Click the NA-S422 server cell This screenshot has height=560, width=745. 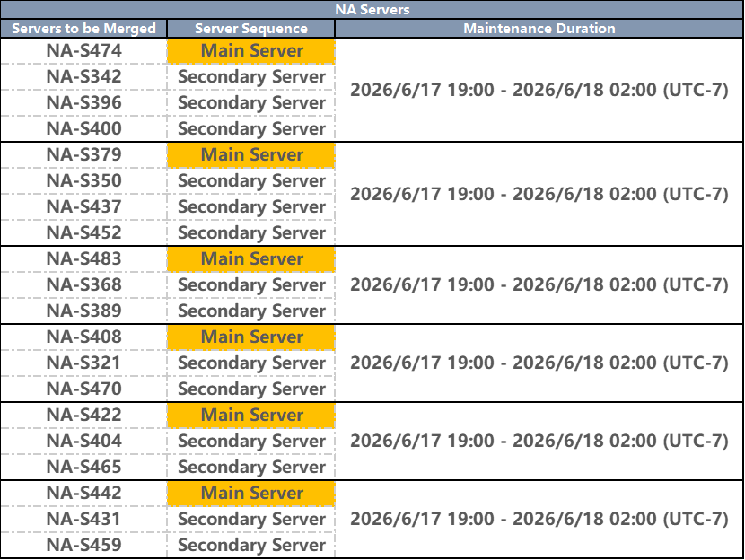pos(83,416)
